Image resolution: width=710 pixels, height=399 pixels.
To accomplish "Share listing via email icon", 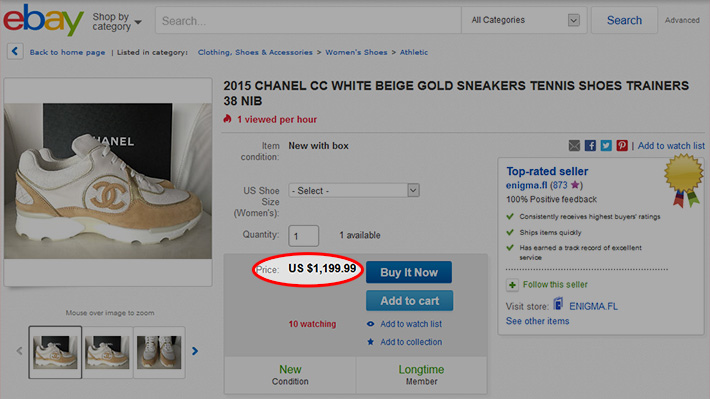I will 574,145.
